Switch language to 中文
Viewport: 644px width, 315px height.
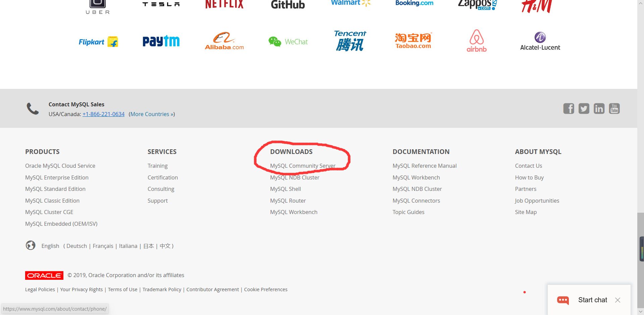pos(165,246)
